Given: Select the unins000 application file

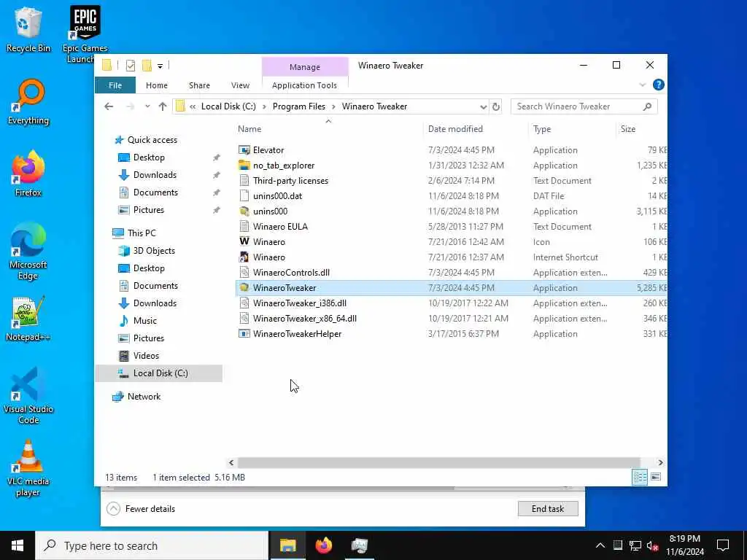Looking at the screenshot, I should click(x=451, y=211).
